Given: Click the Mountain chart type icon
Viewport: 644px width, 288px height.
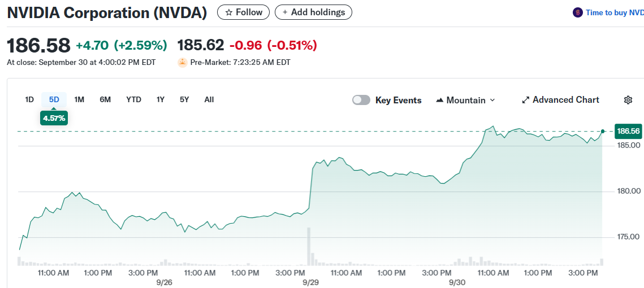Looking at the screenshot, I should 440,100.
